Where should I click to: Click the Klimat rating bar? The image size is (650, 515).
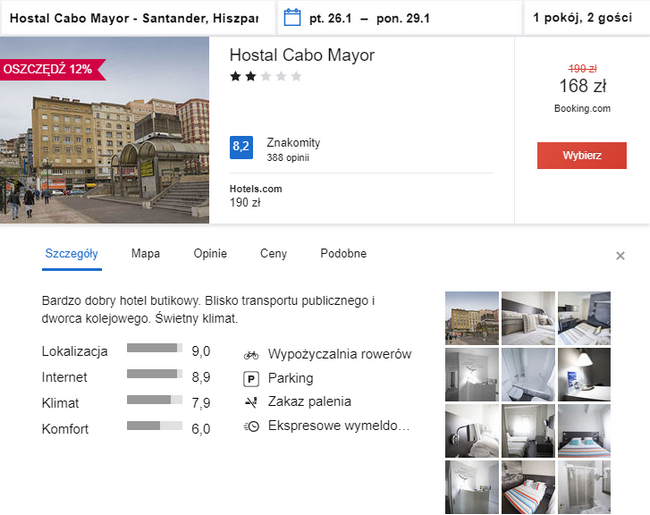[154, 400]
